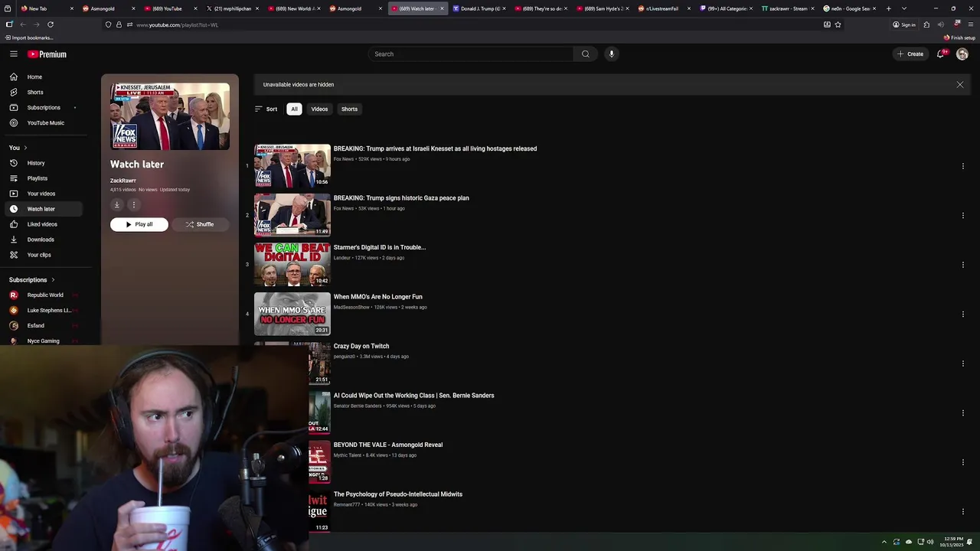Open the Trump Knesset video thumbnail
The width and height of the screenshot is (980, 551).
coord(292,165)
